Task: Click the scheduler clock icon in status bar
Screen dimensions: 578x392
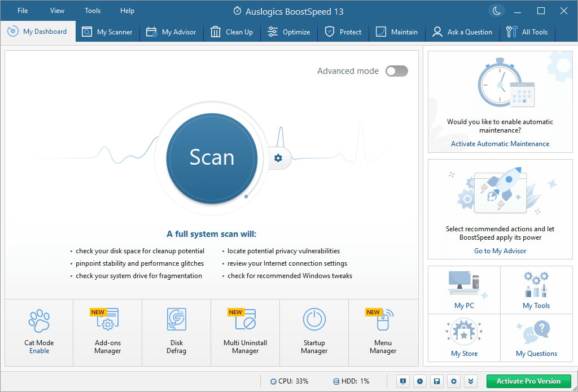Action: (420, 381)
